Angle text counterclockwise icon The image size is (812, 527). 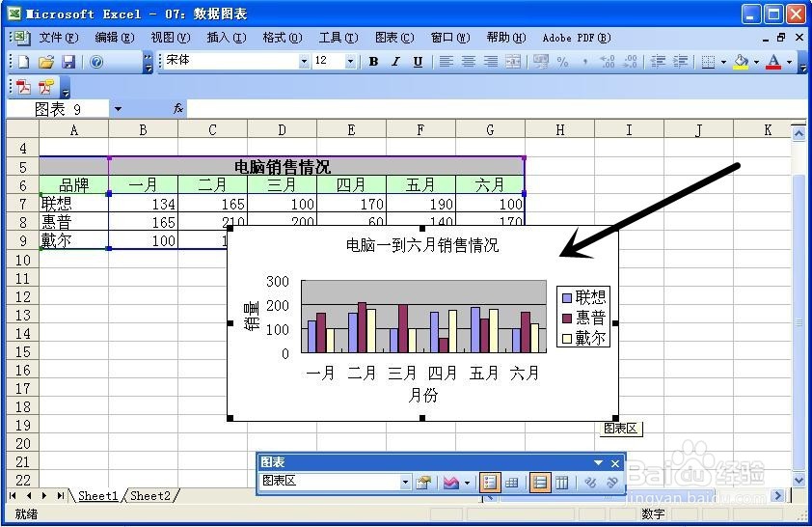[612, 483]
